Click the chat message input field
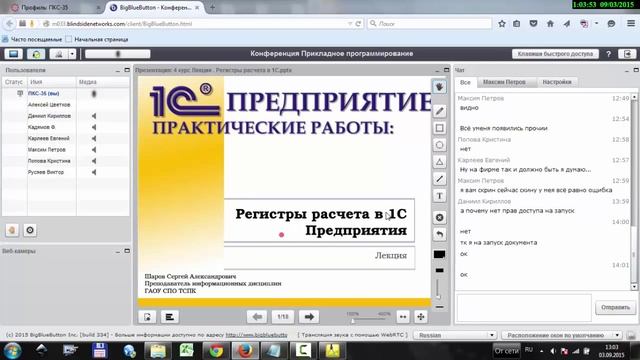The width and height of the screenshot is (640, 360). (524, 307)
